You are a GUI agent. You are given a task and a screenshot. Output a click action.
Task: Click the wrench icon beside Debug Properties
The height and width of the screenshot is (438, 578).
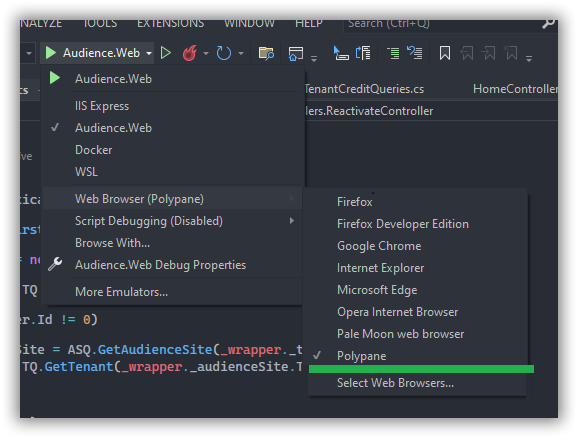[55, 264]
